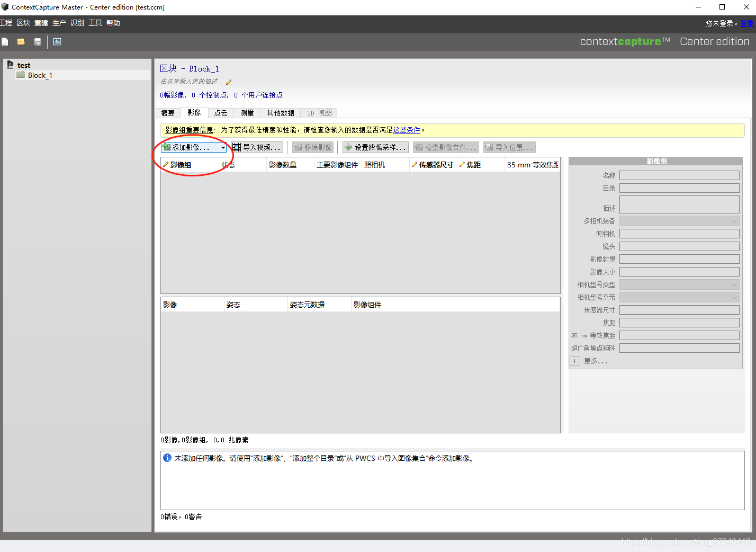Image resolution: width=756 pixels, height=552 pixels.
Task: Open the 相机型号类型 dropdown
Action: [x=679, y=284]
